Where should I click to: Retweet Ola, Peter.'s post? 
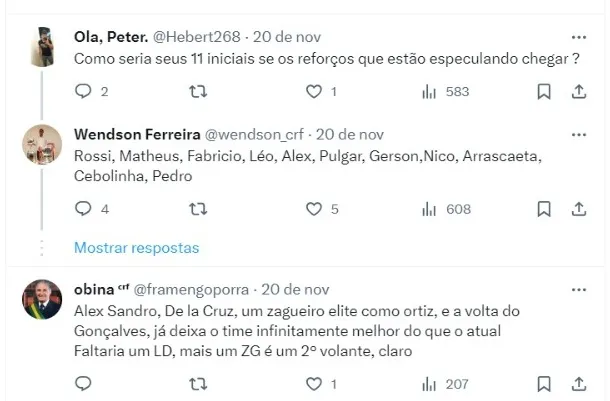(198, 92)
